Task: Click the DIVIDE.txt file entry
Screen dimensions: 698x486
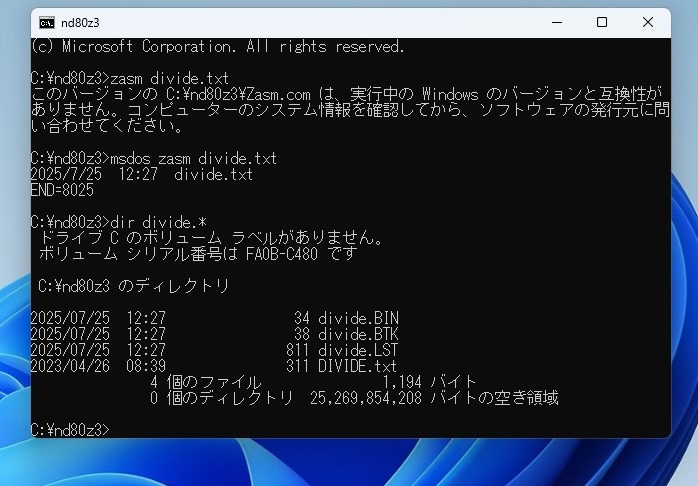Action: point(214,366)
